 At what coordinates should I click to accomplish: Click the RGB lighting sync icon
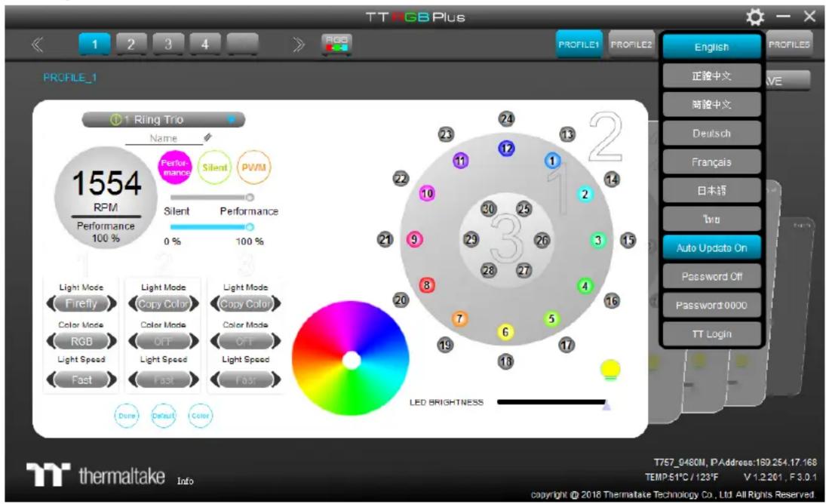coord(336,45)
